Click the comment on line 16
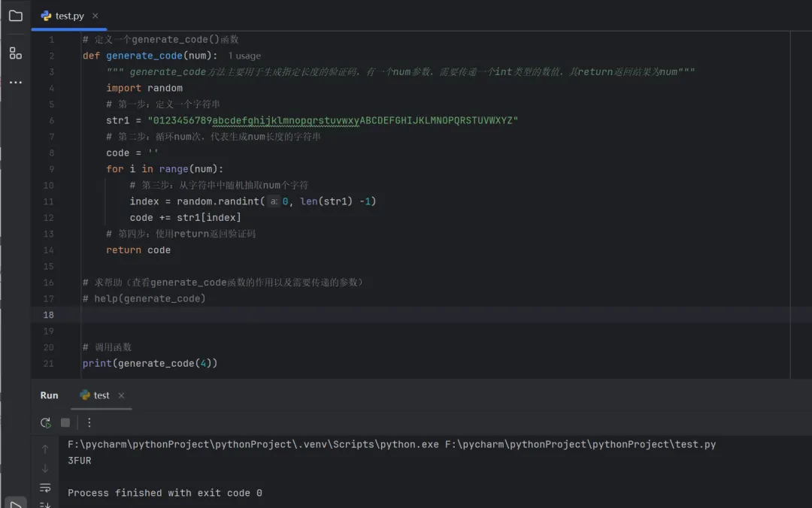This screenshot has height=508, width=812. (223, 283)
